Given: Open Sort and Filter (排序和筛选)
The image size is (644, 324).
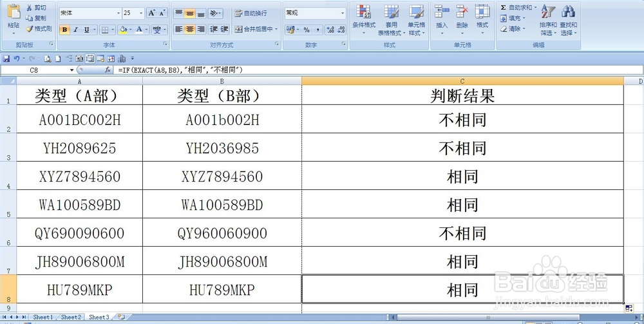Looking at the screenshot, I should point(548,20).
